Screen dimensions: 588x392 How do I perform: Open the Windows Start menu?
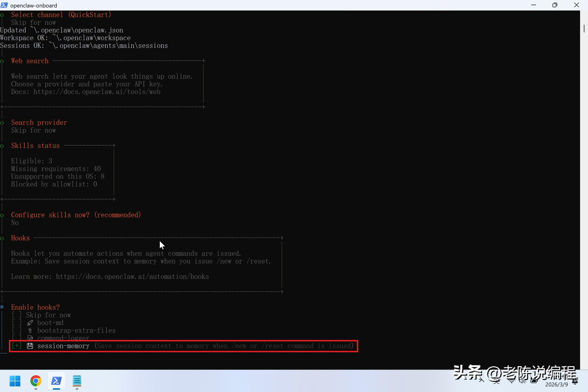(x=15, y=381)
